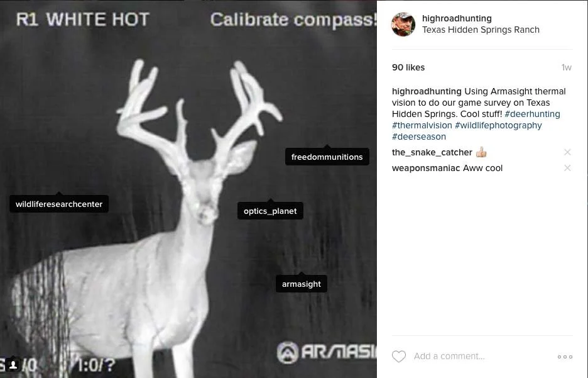
Task: Open the armasight photo tag
Action: 302,284
